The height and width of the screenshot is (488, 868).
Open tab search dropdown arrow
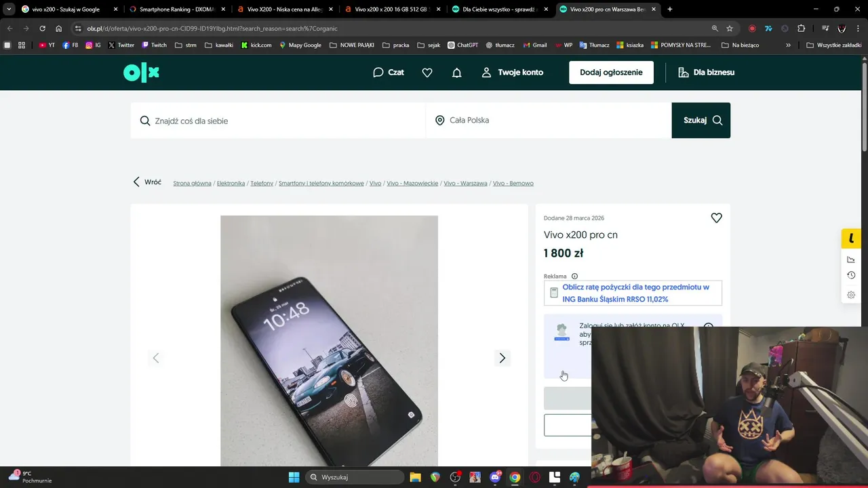(x=9, y=9)
